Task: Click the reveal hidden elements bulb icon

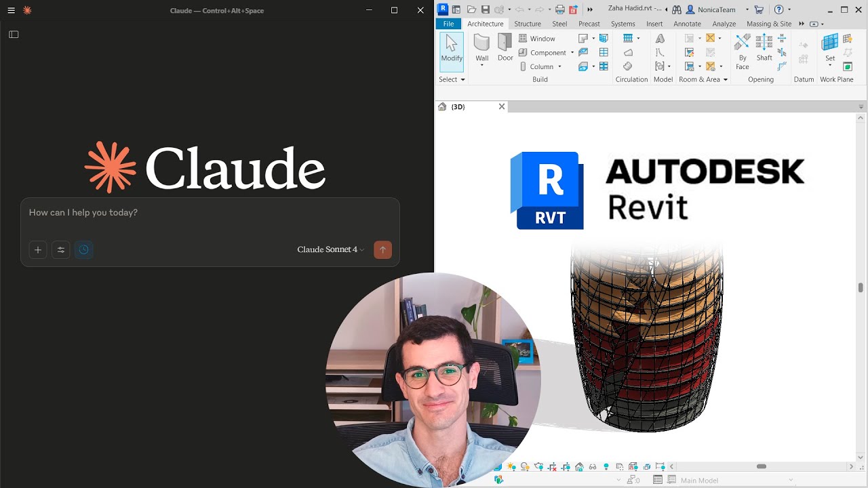Action: click(x=606, y=467)
